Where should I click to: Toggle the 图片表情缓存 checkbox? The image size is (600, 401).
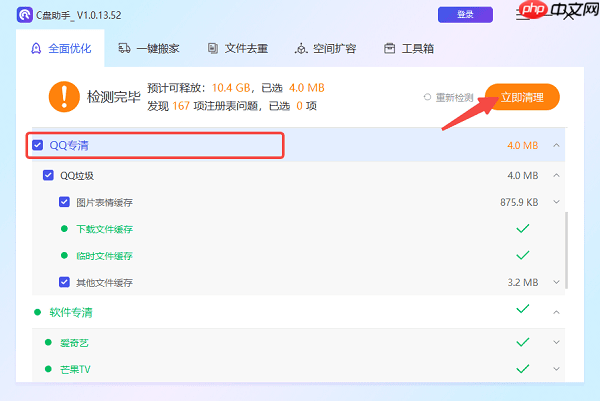tap(64, 202)
